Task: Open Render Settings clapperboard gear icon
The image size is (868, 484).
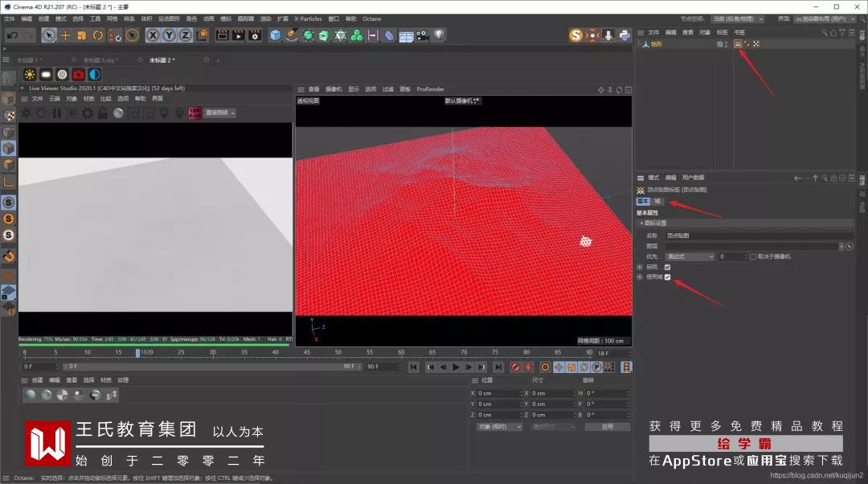Action: tap(256, 35)
